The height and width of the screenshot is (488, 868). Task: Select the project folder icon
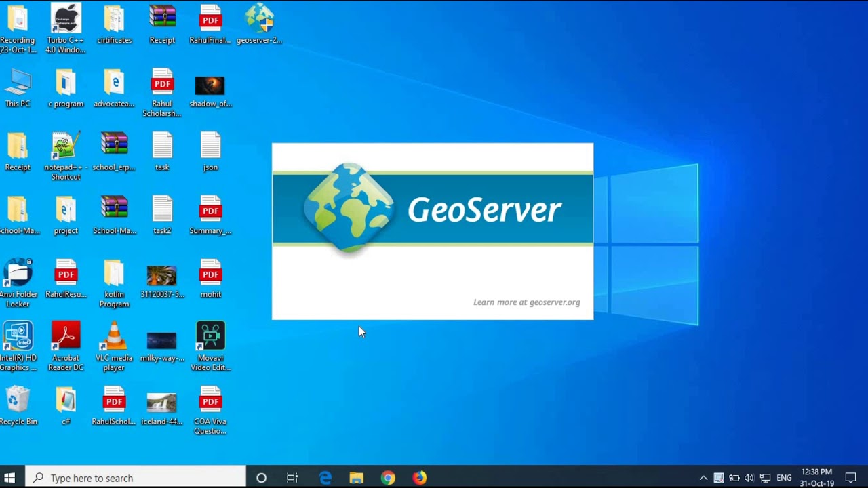(66, 210)
